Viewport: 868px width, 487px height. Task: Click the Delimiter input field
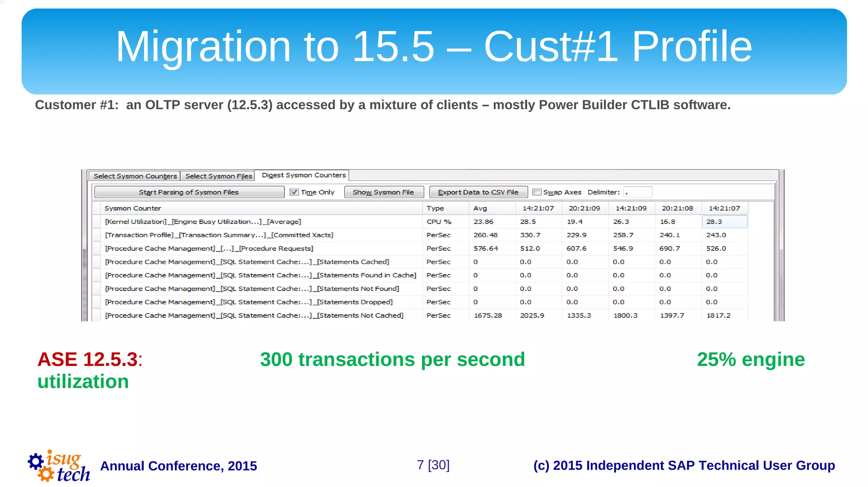pyautogui.click(x=638, y=192)
